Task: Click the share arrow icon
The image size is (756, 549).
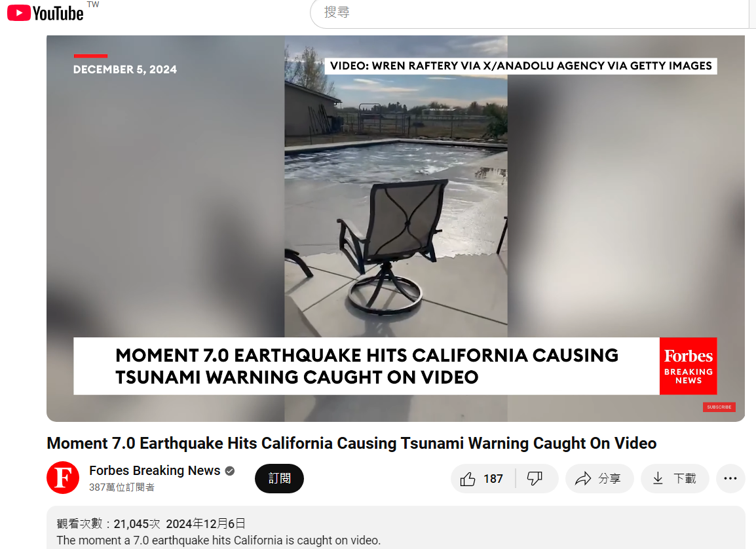Action: pos(582,479)
